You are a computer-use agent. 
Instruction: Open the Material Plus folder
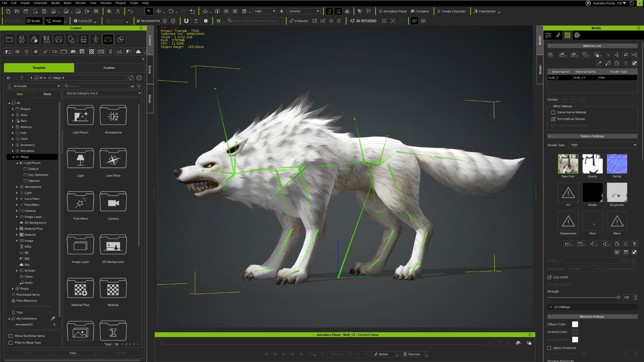(x=80, y=288)
